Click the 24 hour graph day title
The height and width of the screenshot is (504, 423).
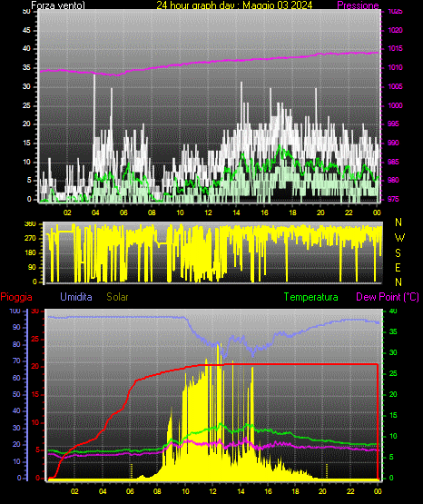tap(234, 5)
